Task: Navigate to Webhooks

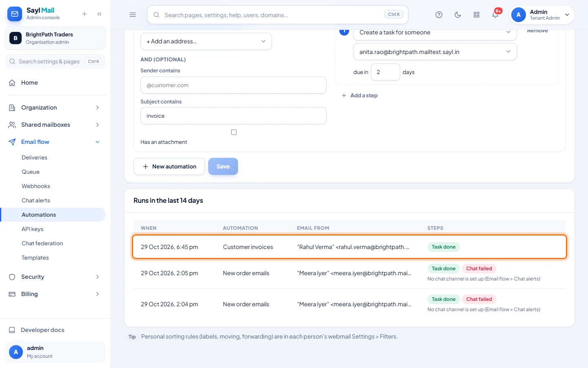Action: 36,186
